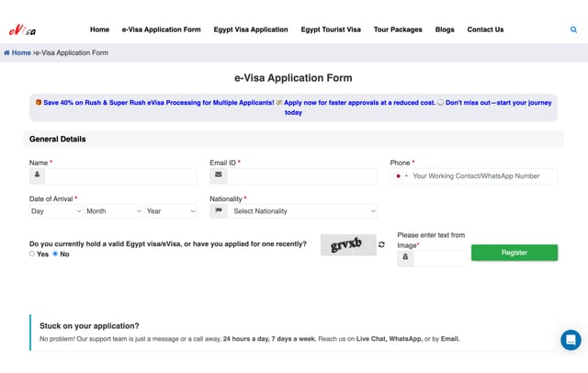Focus the Name input field
Viewport: 588px width, 373px height.
tap(120, 175)
